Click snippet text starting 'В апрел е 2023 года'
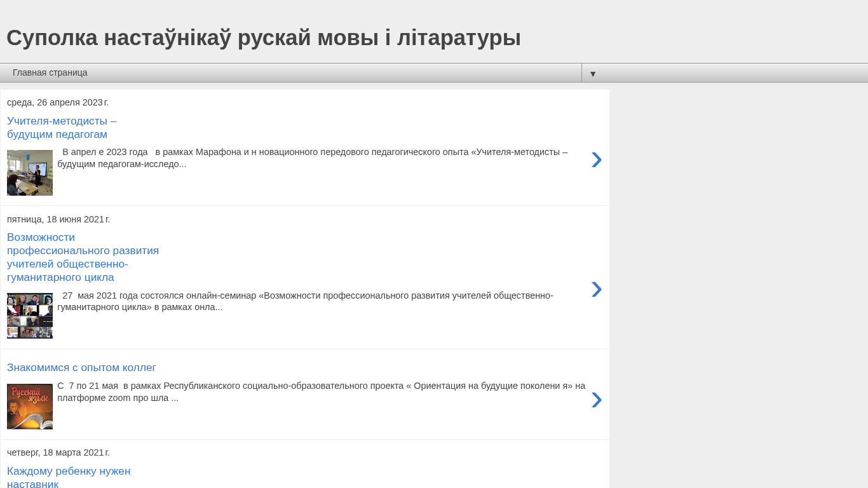Viewport: 868px width, 488px height. (313, 158)
